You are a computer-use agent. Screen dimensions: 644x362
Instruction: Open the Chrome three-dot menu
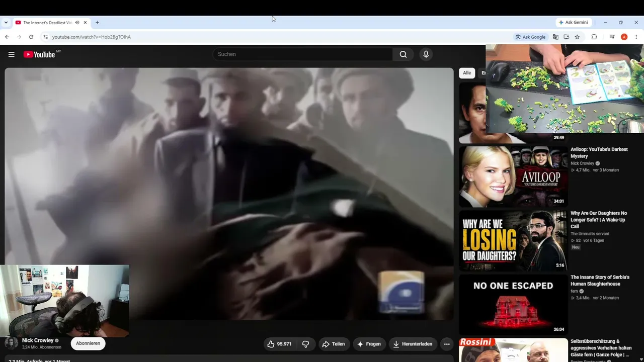tap(636, 37)
